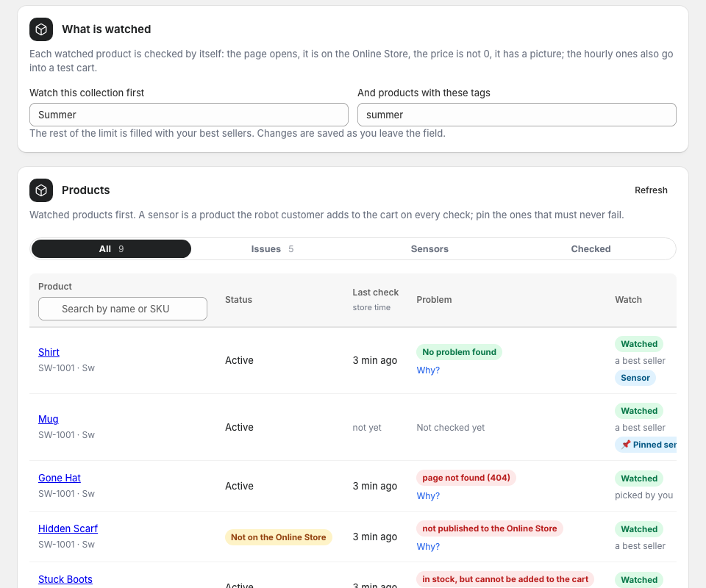This screenshot has width=706, height=588.
Task: Switch to the Sensors tab
Action: pos(429,248)
